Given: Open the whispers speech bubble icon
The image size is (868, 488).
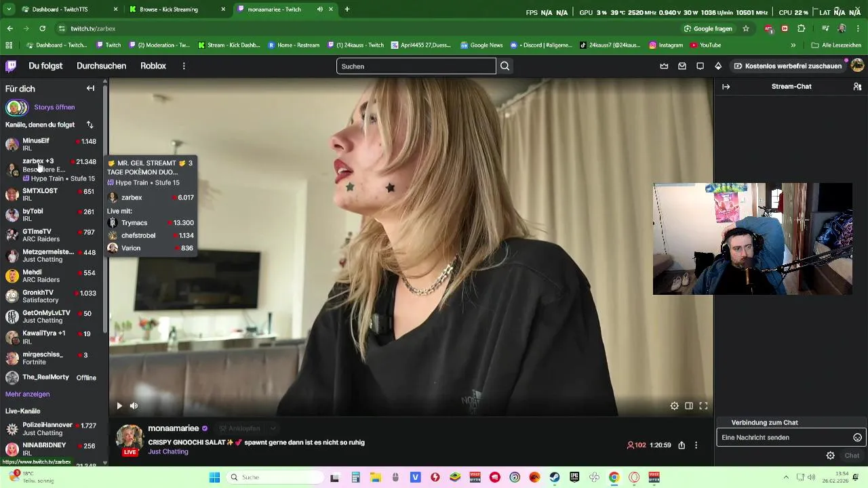Looking at the screenshot, I should 700,66.
